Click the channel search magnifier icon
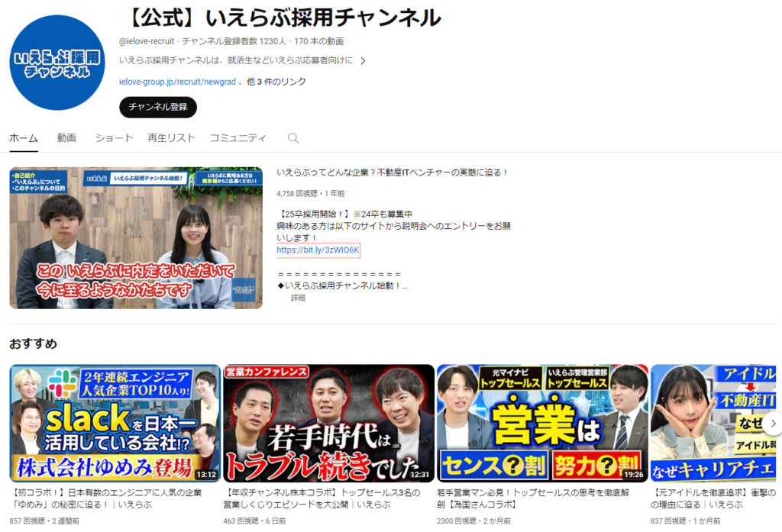The height and width of the screenshot is (532, 782). pos(293,138)
